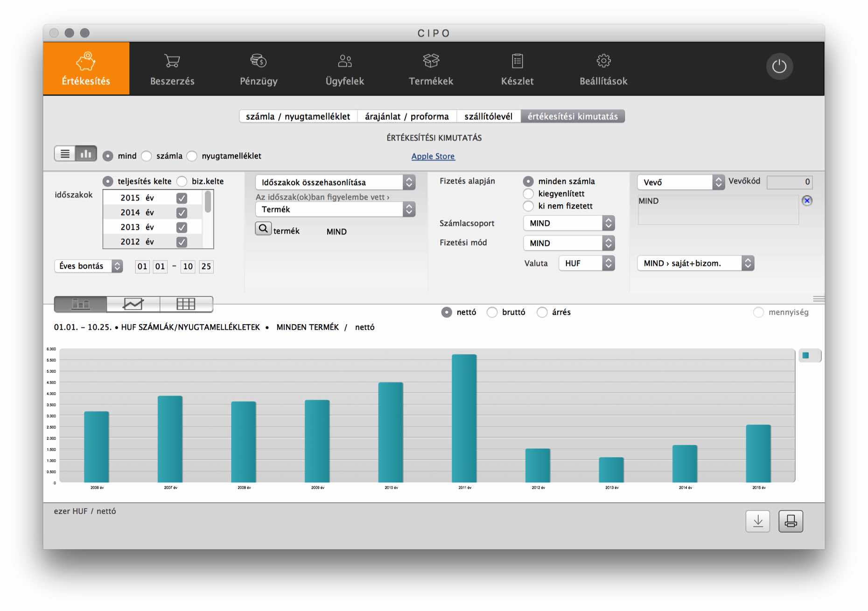Open the Beszerzés shopping cart module
Image resolution: width=868 pixels, height=611 pixels.
point(172,69)
